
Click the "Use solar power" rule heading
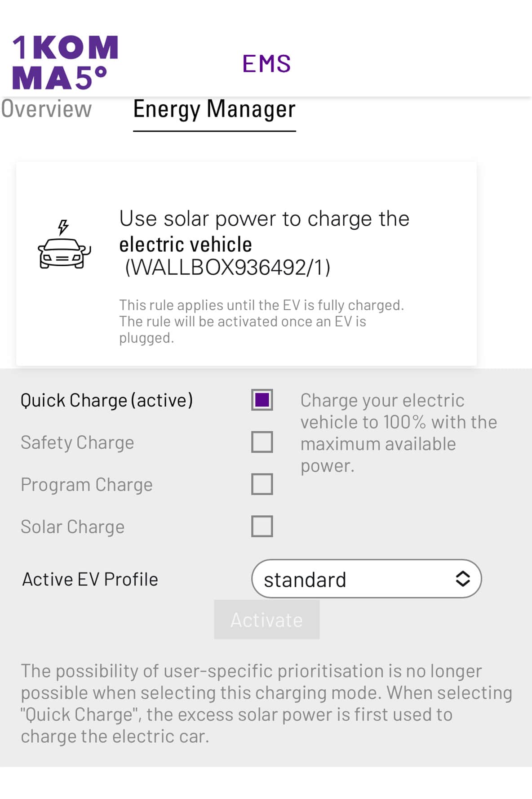264,219
